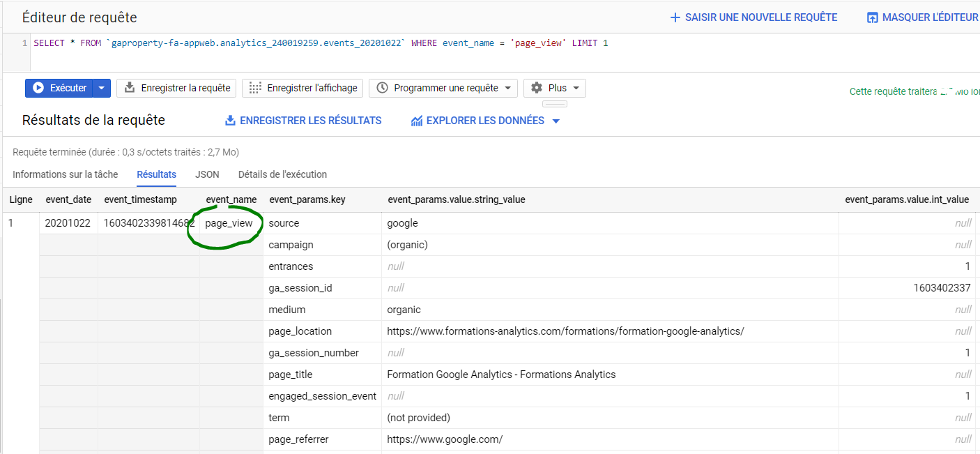Click the grid icon of Enregistrer l'affichage
The height and width of the screenshot is (454, 980).
pyautogui.click(x=255, y=88)
